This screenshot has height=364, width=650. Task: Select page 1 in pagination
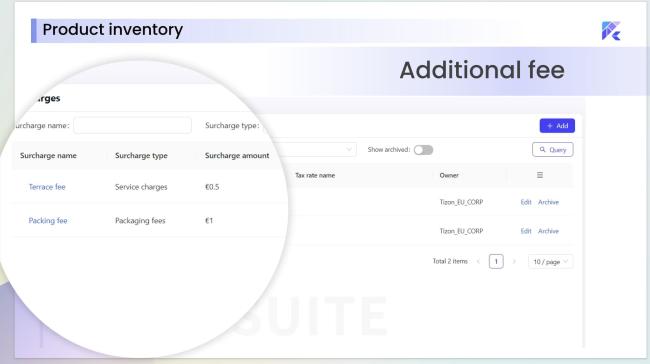pos(496,262)
